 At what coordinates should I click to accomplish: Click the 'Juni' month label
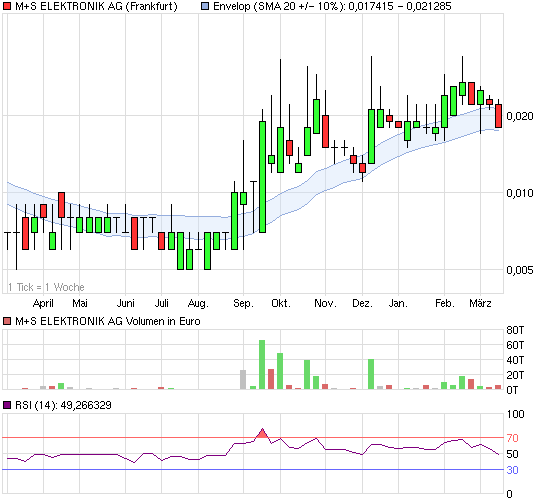click(125, 303)
